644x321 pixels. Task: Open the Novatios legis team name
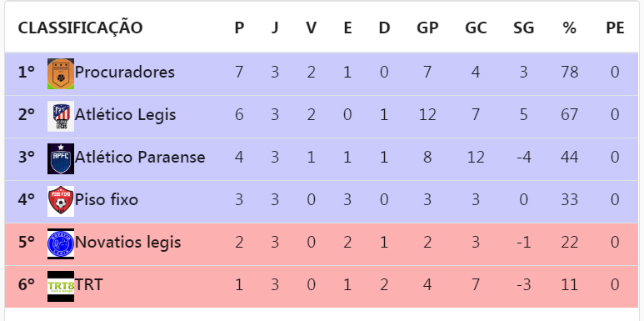(128, 243)
